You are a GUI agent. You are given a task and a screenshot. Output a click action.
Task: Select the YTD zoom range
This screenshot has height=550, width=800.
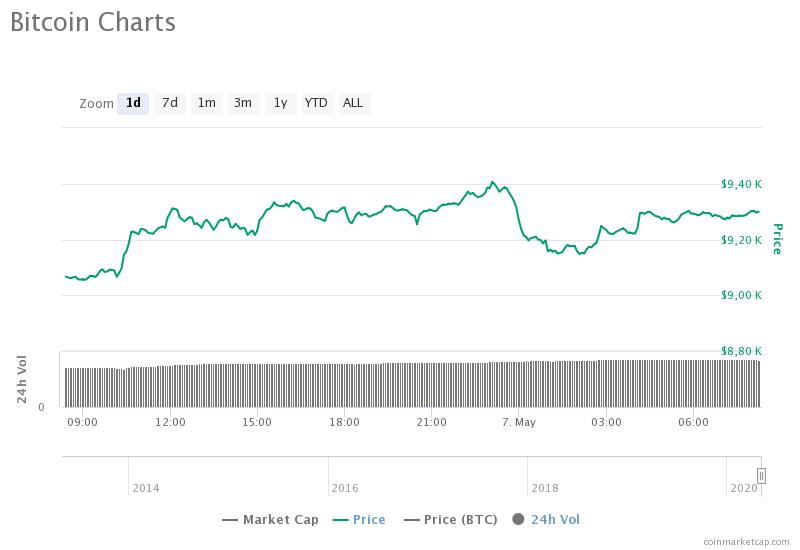pyautogui.click(x=316, y=103)
